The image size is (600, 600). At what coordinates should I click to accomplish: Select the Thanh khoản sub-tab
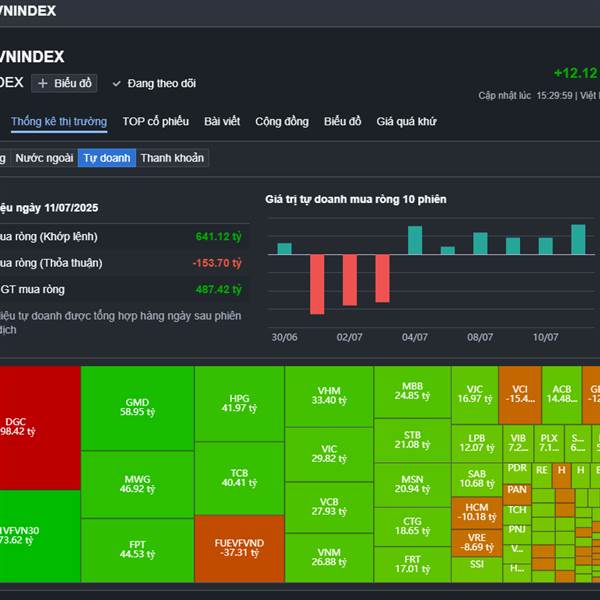point(172,158)
